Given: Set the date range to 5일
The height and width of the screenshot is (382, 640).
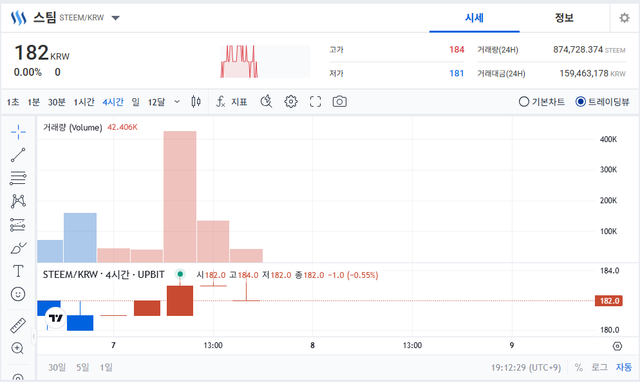Looking at the screenshot, I should (82, 368).
